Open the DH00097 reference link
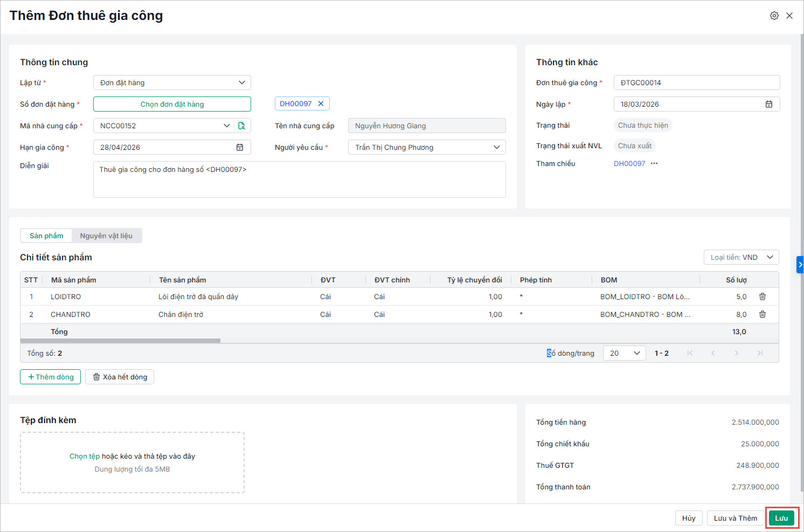804x532 pixels. coord(629,163)
